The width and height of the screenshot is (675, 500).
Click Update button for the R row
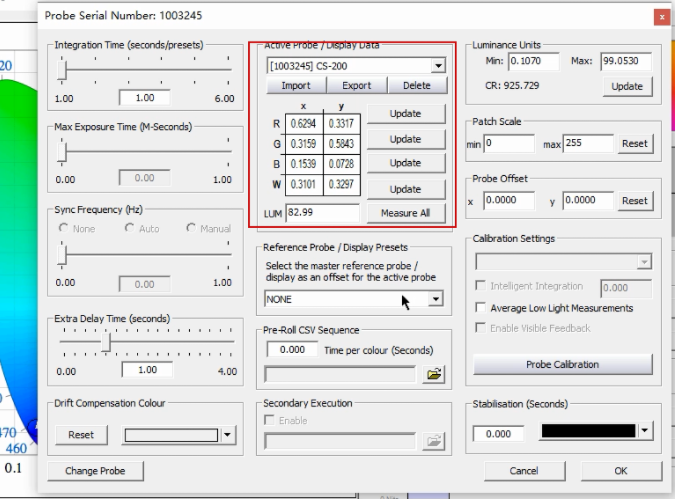coord(405,114)
